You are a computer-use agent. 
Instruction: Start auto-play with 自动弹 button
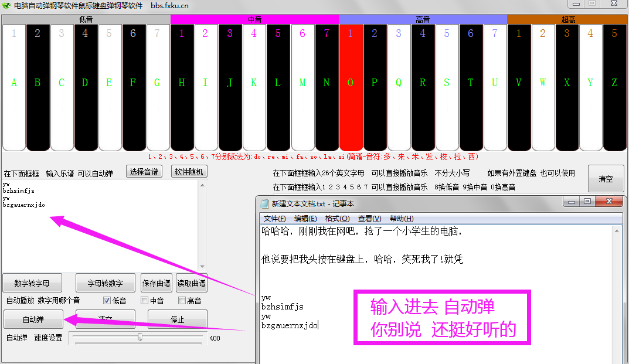tap(33, 319)
